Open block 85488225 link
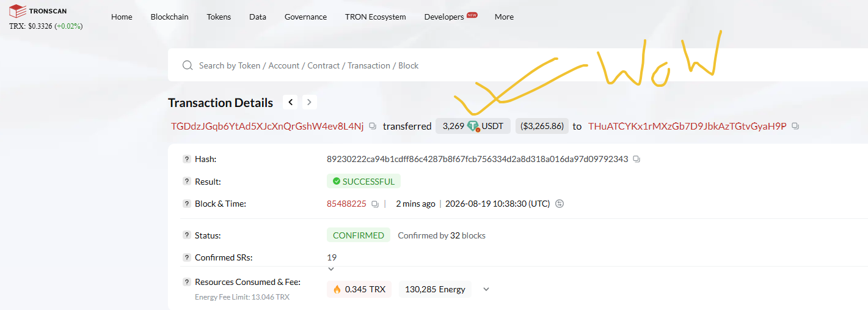The height and width of the screenshot is (310, 868). tap(346, 204)
